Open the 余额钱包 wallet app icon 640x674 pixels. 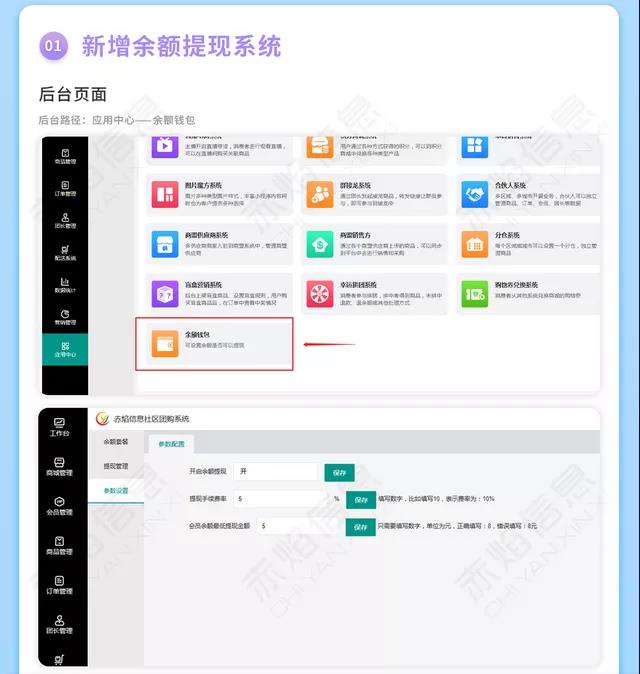click(164, 343)
